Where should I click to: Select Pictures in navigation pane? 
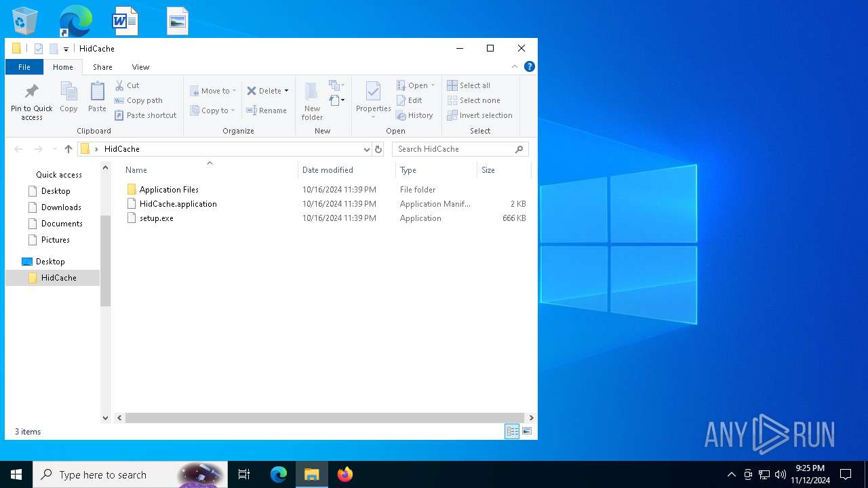coord(56,240)
